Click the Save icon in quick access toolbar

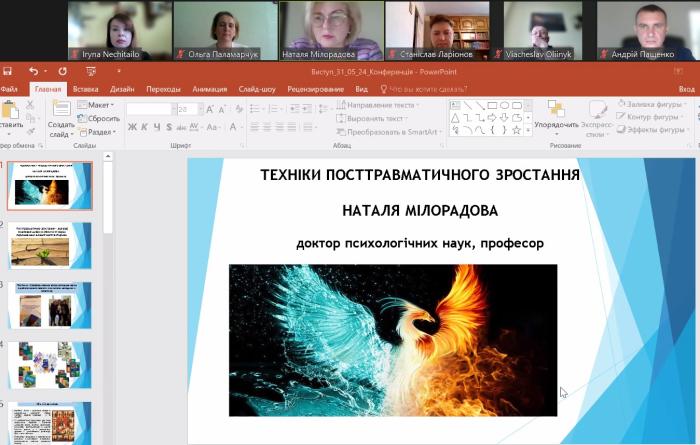pyautogui.click(x=8, y=71)
